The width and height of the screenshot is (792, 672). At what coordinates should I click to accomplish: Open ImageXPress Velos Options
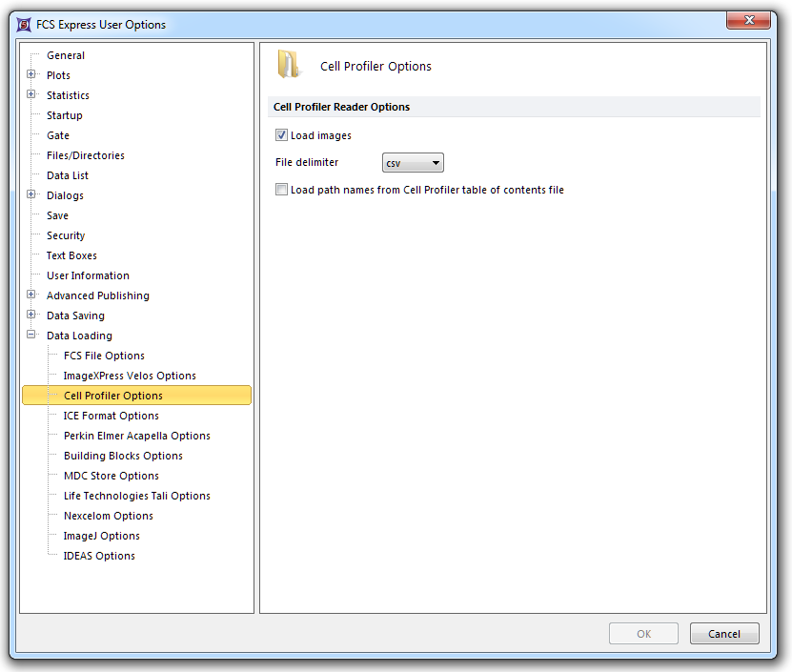click(130, 376)
